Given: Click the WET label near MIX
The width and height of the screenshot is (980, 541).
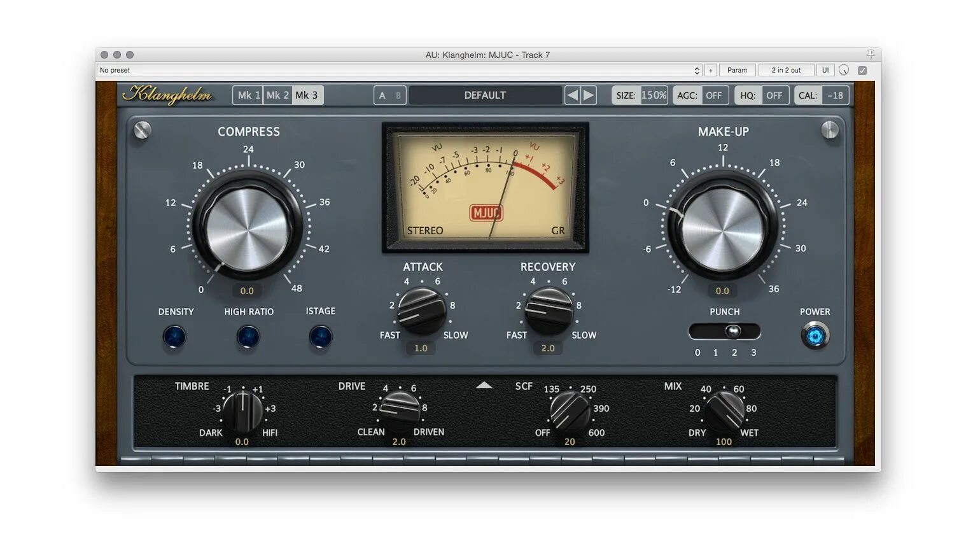Looking at the screenshot, I should (x=749, y=433).
